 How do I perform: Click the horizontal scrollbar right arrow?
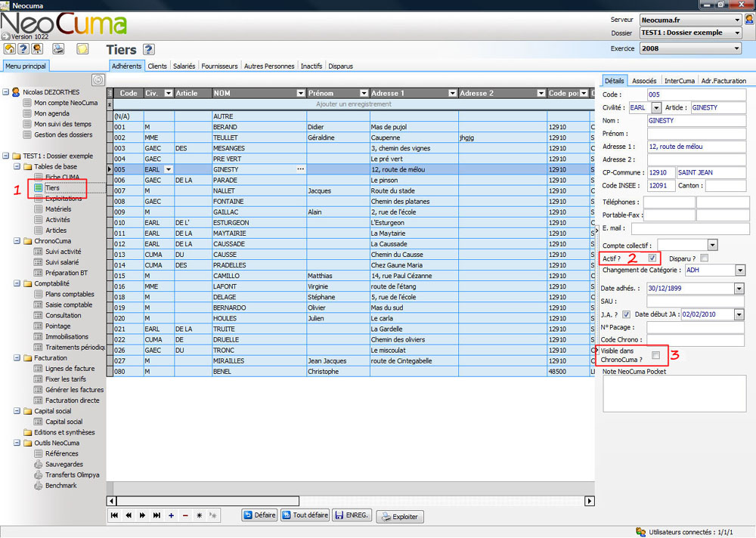click(x=589, y=501)
